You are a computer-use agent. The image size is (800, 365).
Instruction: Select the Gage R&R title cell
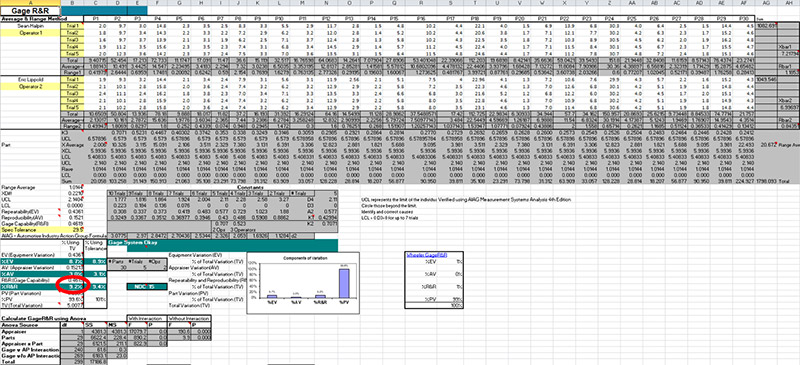[x=30, y=10]
